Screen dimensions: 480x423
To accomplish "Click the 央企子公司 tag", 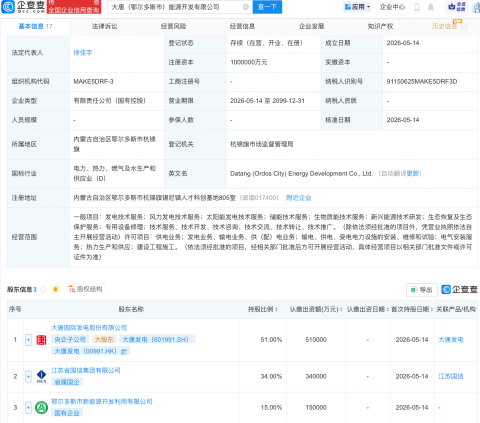I will [x=70, y=339].
